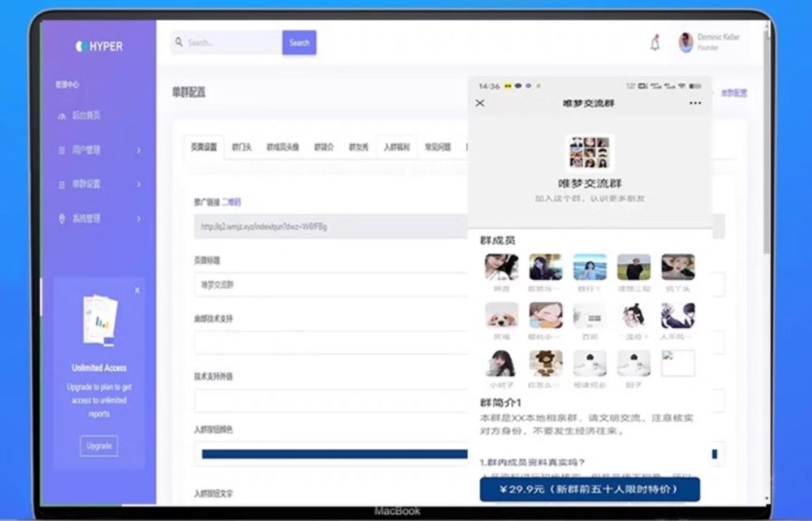Dismiss the Unlimited Access promo card
This screenshot has height=521, width=812.
pos(137,290)
